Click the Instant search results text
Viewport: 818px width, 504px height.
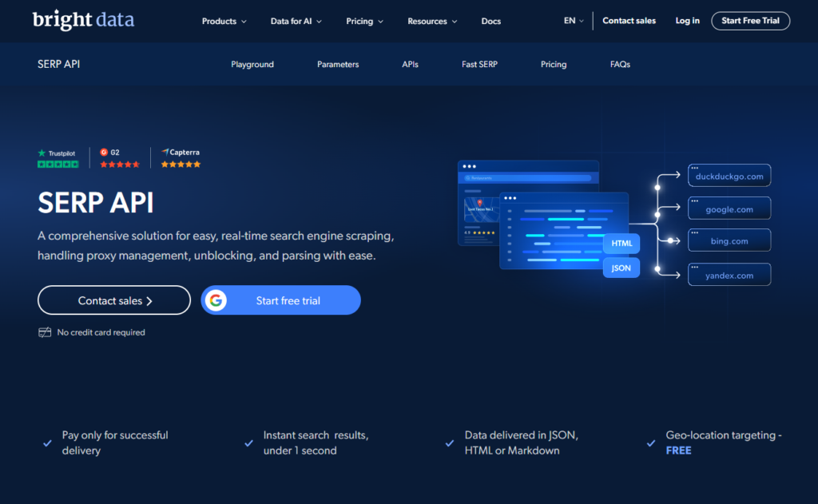[x=316, y=443]
